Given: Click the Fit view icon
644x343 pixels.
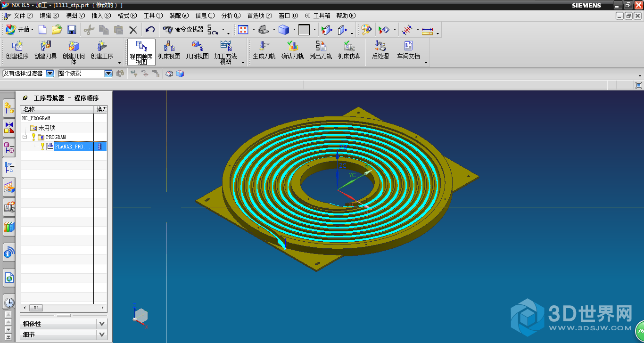Looking at the screenshot, I should (243, 30).
